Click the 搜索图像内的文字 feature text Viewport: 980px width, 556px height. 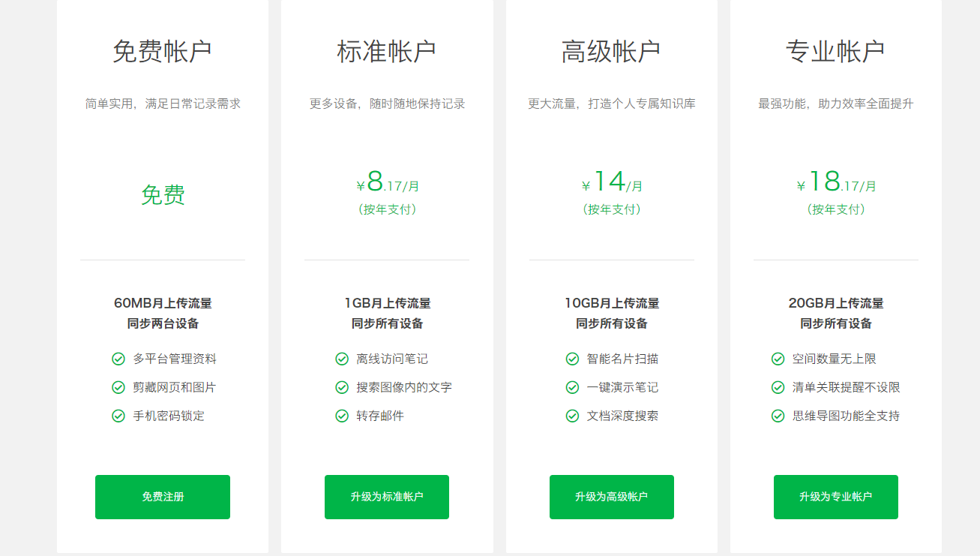coord(404,387)
